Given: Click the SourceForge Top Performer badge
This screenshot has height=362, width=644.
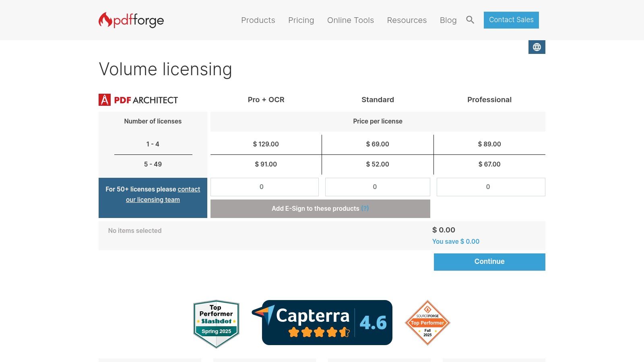Looking at the screenshot, I should (427, 323).
